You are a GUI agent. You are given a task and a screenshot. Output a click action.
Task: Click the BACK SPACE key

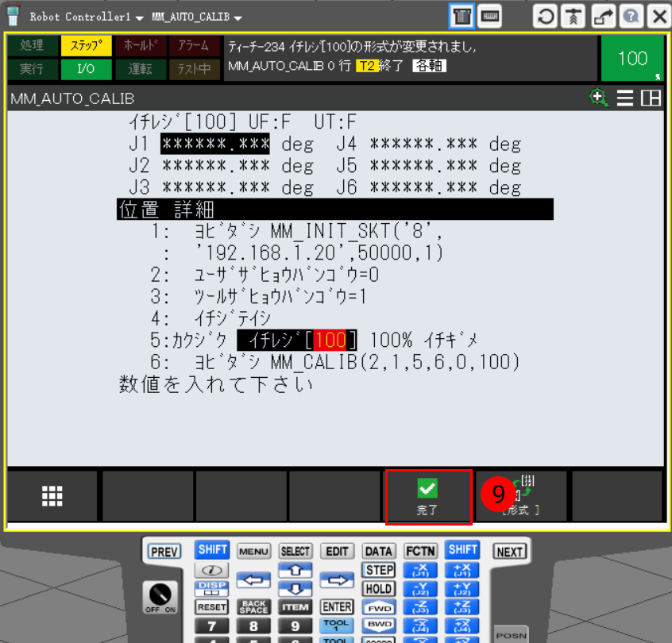pos(253,607)
